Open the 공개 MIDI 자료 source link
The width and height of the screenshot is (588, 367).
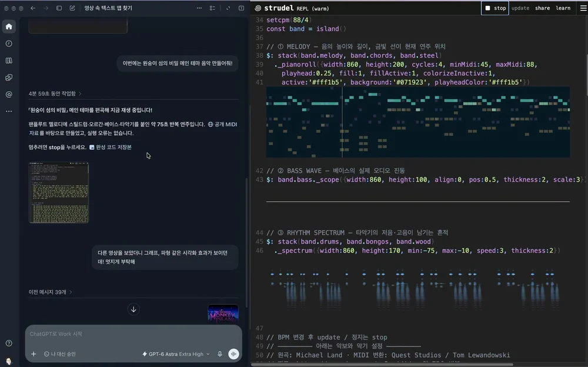pyautogui.click(x=222, y=124)
